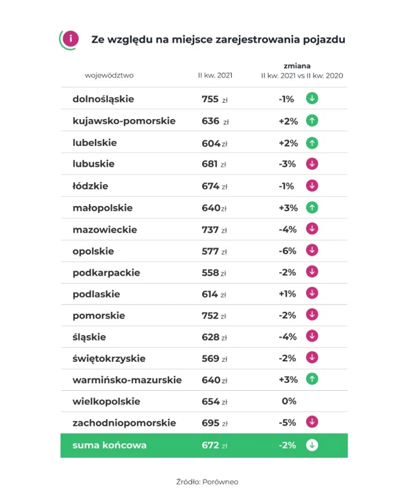Click pink down arrow for mazowieckie

coord(312,229)
